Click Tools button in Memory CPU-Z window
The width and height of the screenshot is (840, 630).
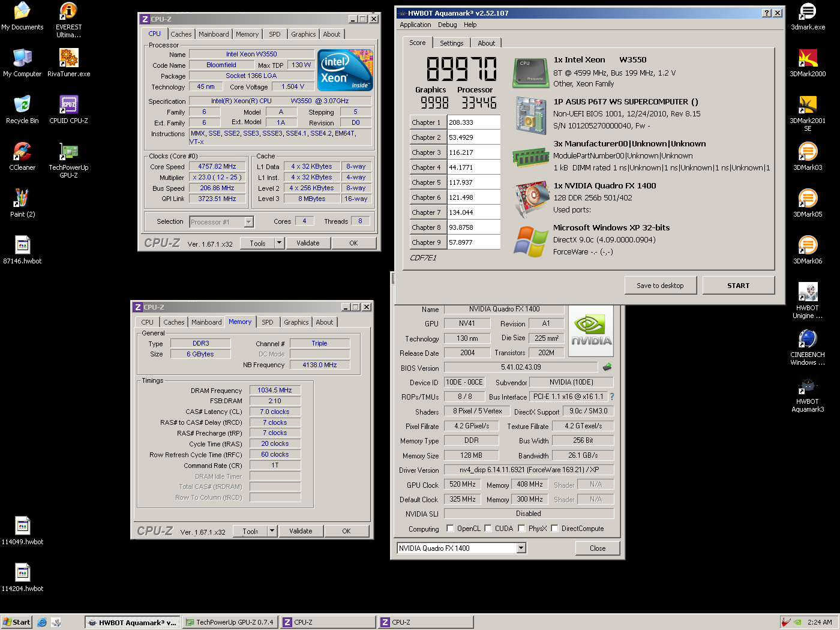(250, 531)
